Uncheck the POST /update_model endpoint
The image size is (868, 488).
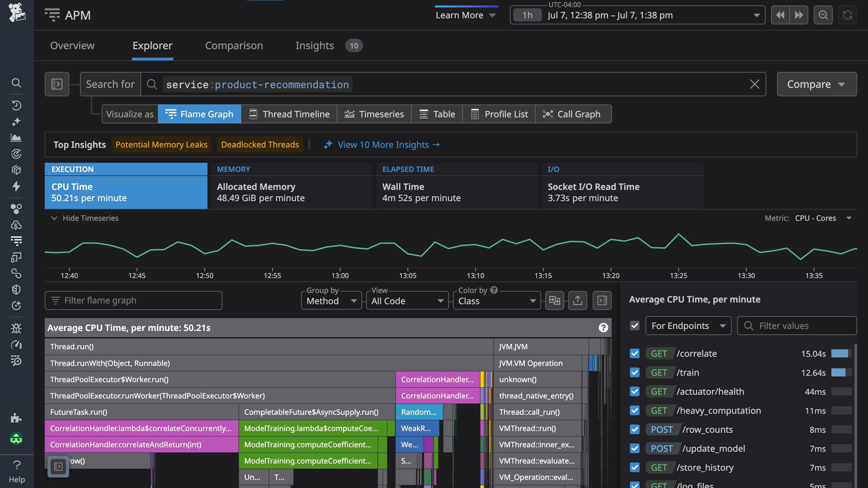pos(635,448)
